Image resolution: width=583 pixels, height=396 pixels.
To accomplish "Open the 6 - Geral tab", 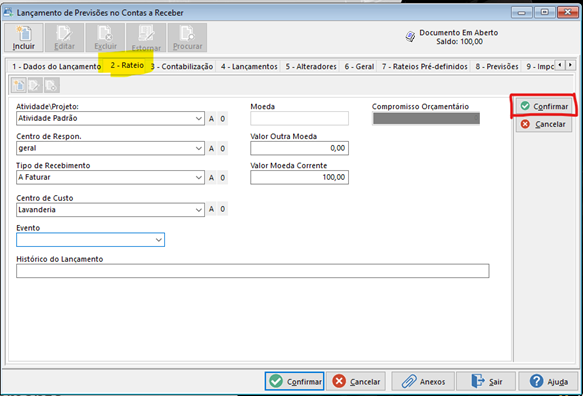I will pos(359,67).
